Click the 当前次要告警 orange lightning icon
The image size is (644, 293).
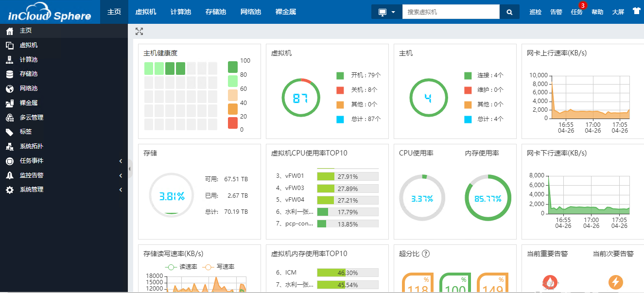click(x=615, y=281)
